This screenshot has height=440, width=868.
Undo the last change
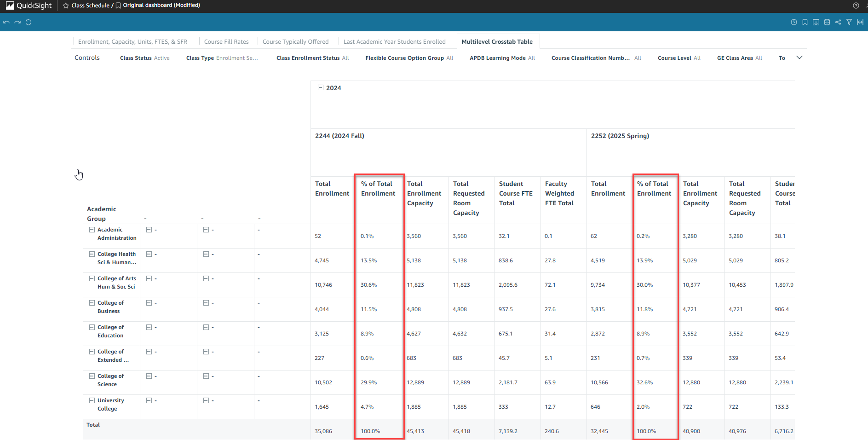click(x=6, y=22)
